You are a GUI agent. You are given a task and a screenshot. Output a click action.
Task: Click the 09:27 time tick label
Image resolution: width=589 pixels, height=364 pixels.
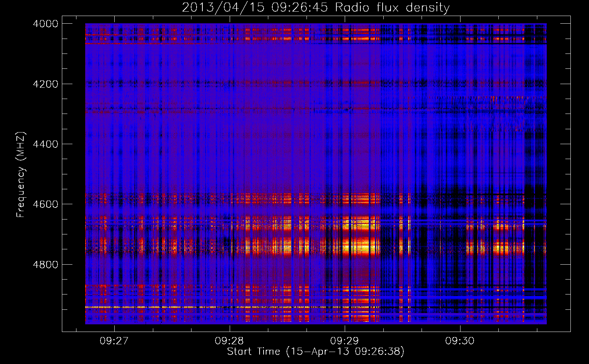[114, 341]
